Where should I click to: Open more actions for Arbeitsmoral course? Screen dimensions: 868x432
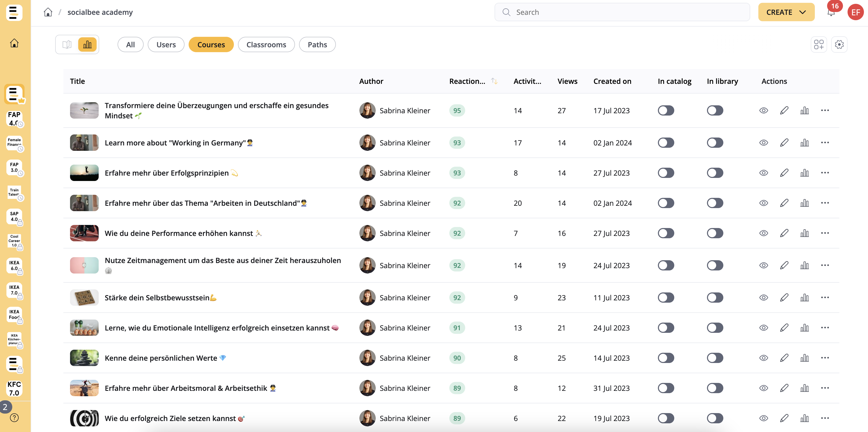[x=825, y=388]
